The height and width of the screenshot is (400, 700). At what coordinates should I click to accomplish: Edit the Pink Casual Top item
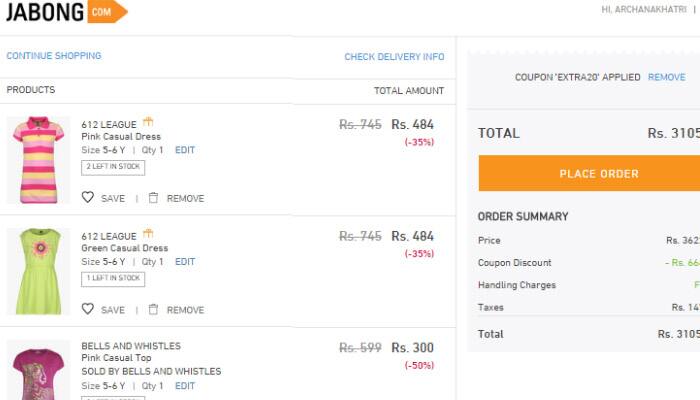click(185, 386)
